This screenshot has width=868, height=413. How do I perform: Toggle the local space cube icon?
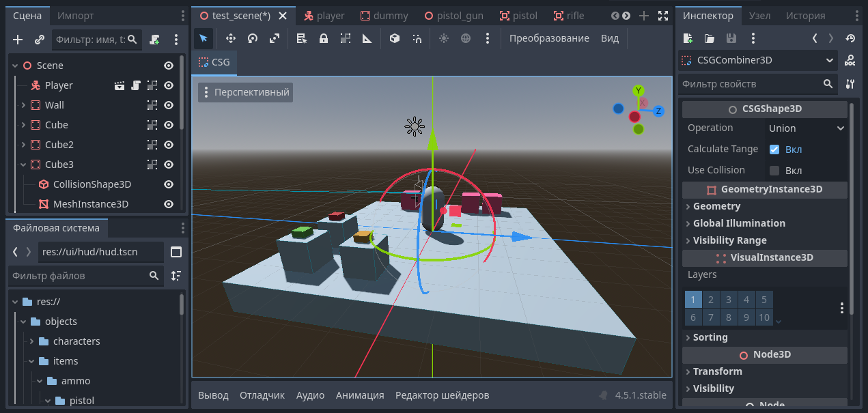[x=395, y=39]
